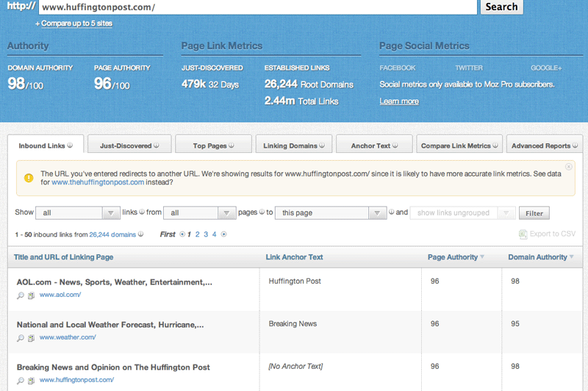Click the URL input field
588x391 pixels.
pos(257,7)
